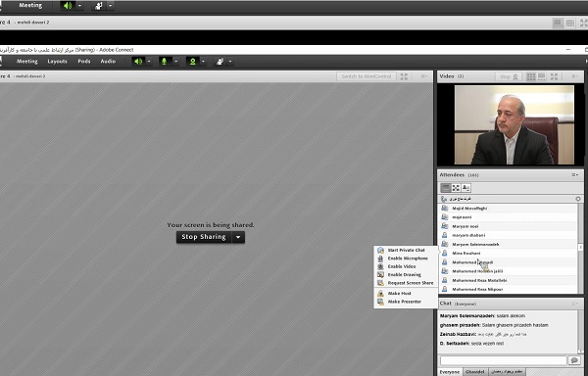Open the Attendees pod options menu icon

point(575,175)
